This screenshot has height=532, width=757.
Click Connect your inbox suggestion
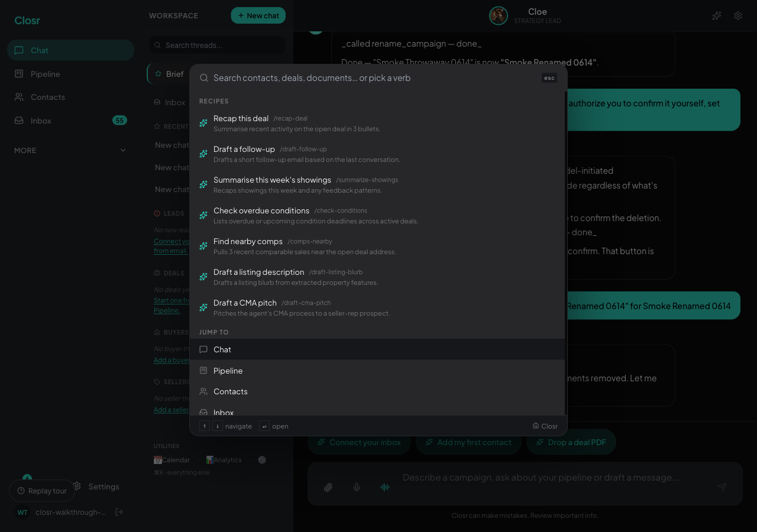pyautogui.click(x=359, y=442)
